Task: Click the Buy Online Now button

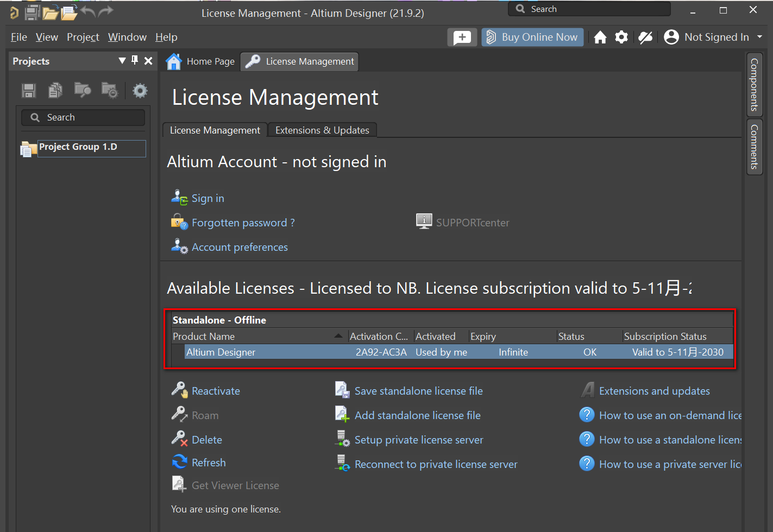Action: click(532, 37)
